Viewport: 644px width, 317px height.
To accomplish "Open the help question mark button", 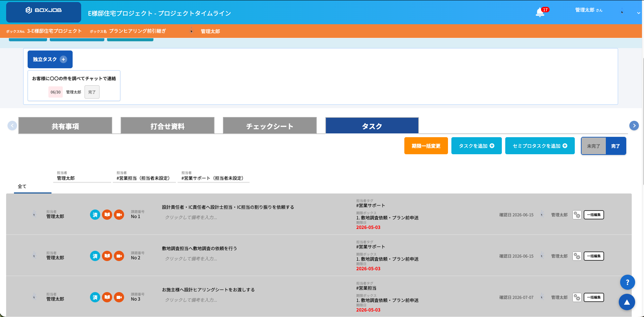I will point(627,282).
